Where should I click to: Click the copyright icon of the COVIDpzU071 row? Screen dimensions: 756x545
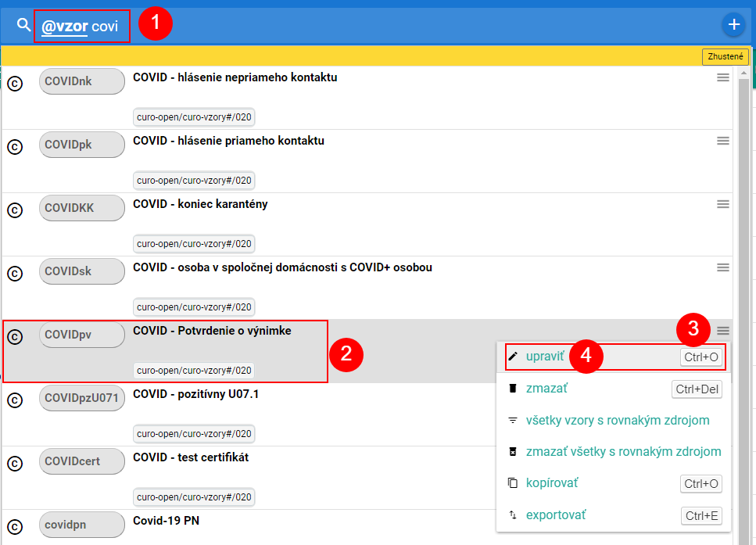15,400
